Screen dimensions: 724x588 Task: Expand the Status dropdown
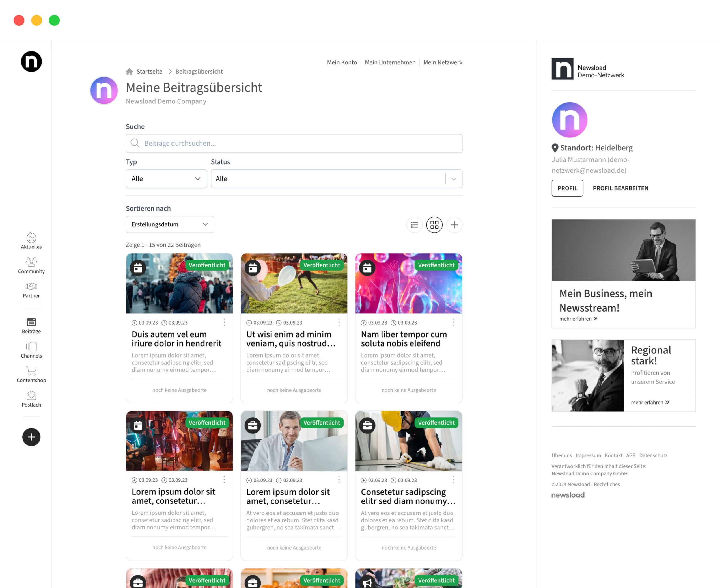(x=336, y=178)
